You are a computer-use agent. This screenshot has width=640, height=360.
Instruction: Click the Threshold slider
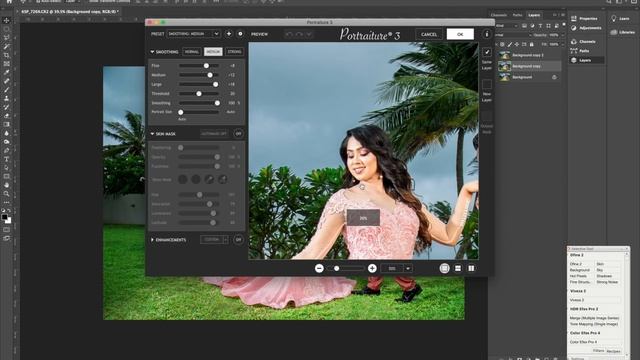[x=199, y=94]
